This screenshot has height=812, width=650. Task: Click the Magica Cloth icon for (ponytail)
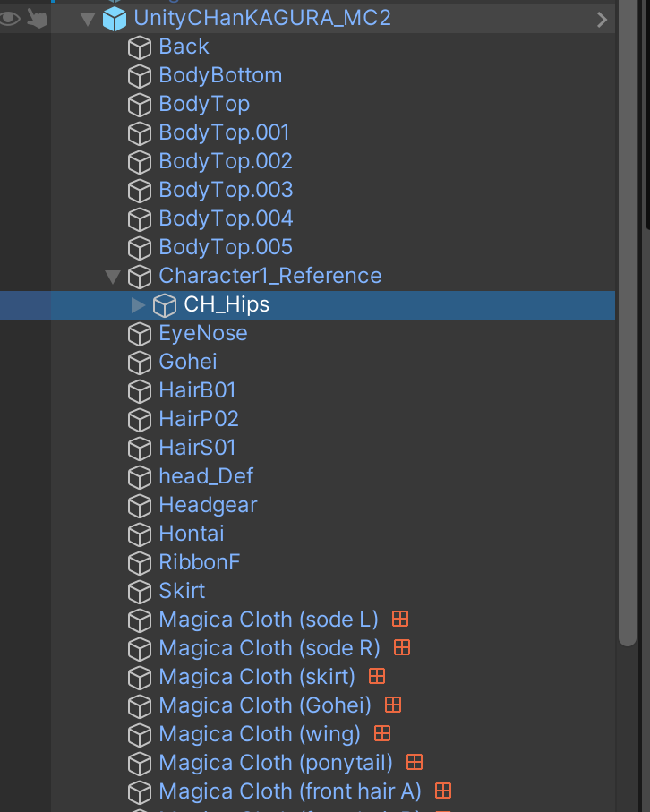tap(414, 763)
